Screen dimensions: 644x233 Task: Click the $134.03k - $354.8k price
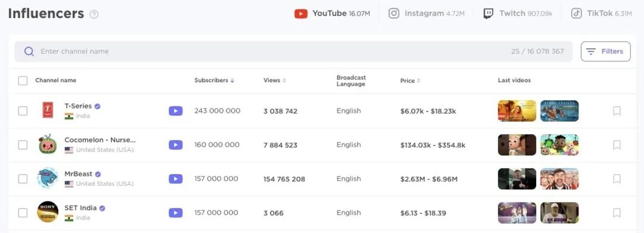click(433, 145)
